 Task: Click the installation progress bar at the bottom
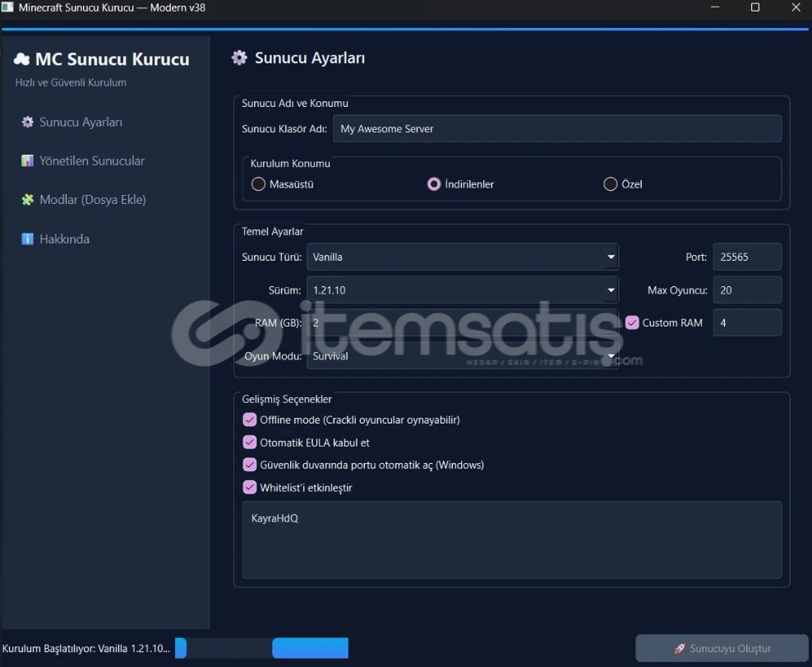(262, 648)
